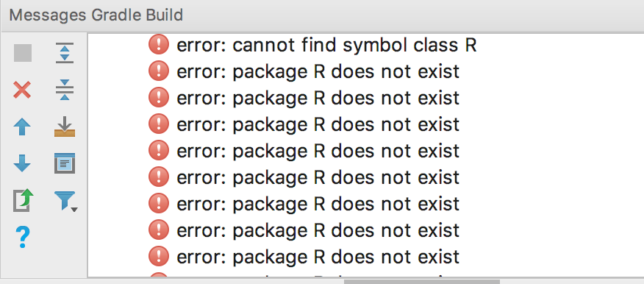Select the third 'package R does not exist' error

pos(318,124)
